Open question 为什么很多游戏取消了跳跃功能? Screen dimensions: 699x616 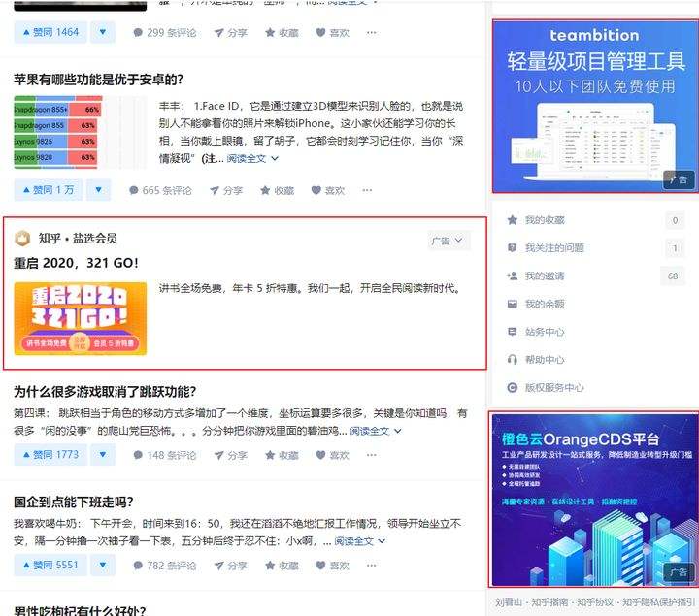(105, 392)
